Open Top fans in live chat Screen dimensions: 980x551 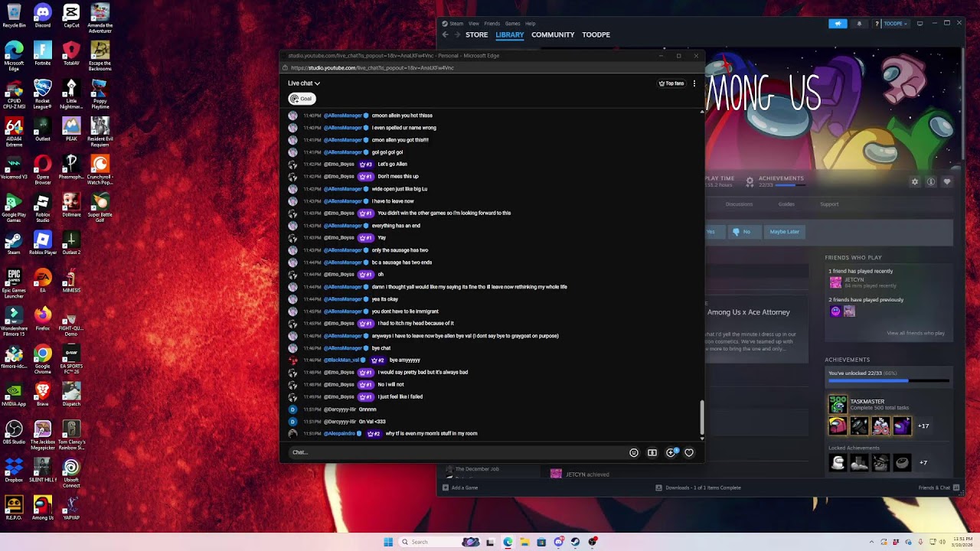671,83
